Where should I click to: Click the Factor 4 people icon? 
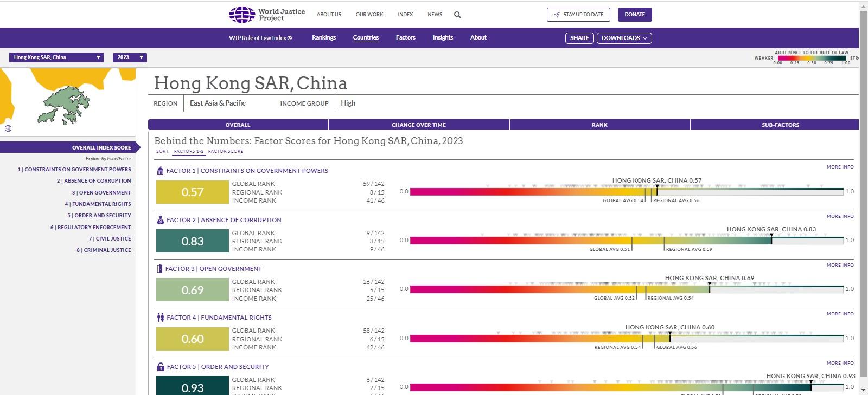pyautogui.click(x=160, y=318)
